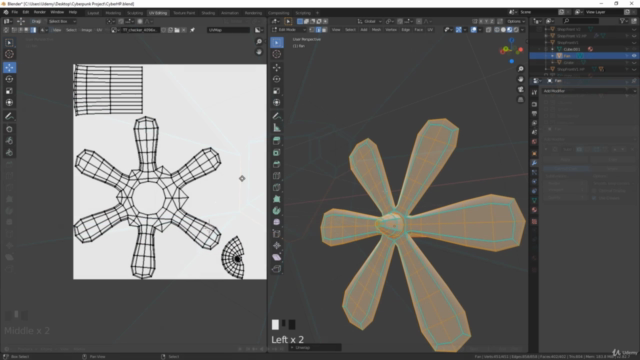Enable face select mode in 3D viewport
The image size is (640, 360).
324,30
